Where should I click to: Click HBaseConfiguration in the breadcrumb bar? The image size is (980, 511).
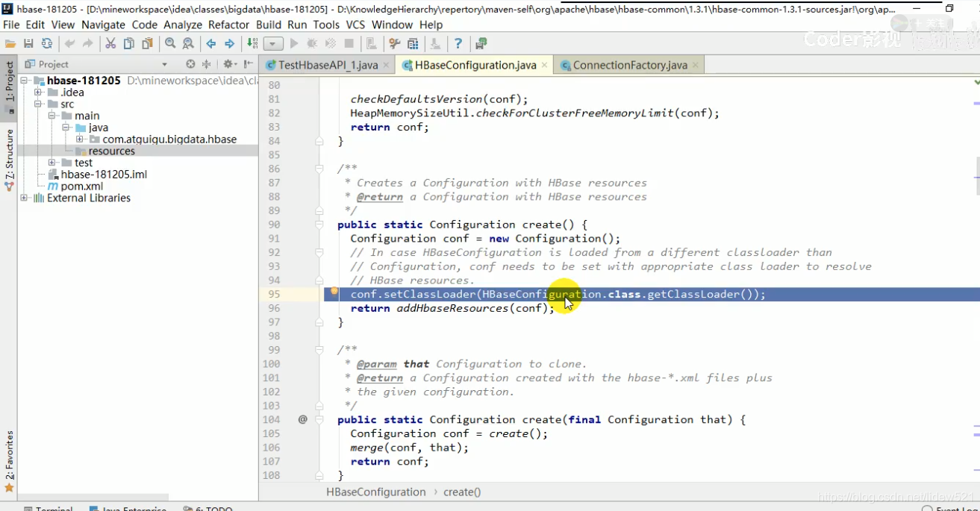click(x=375, y=492)
